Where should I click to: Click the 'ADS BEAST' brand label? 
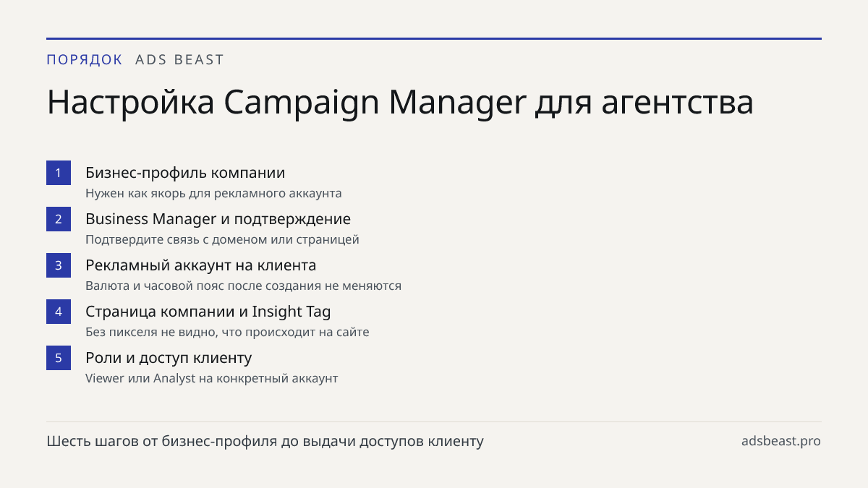(180, 60)
